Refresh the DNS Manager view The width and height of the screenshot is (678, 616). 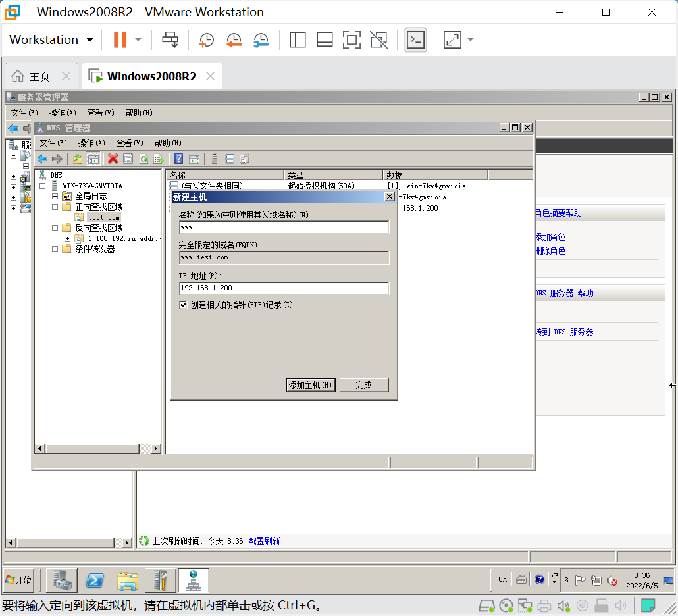coord(143,159)
